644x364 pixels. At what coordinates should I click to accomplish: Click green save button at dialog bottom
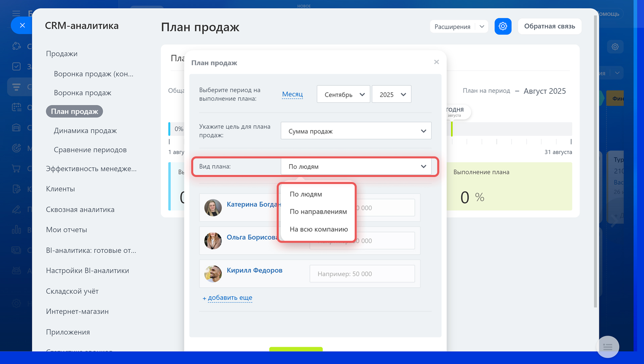(296, 349)
